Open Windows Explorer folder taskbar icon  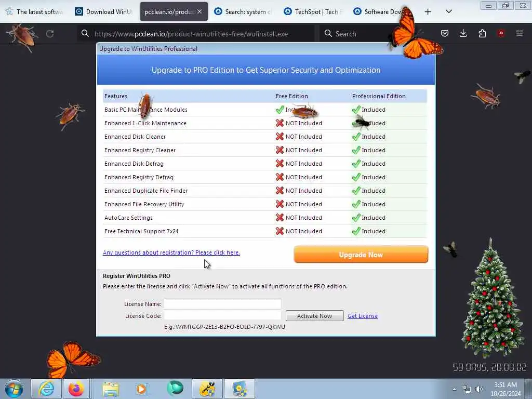tap(111, 389)
